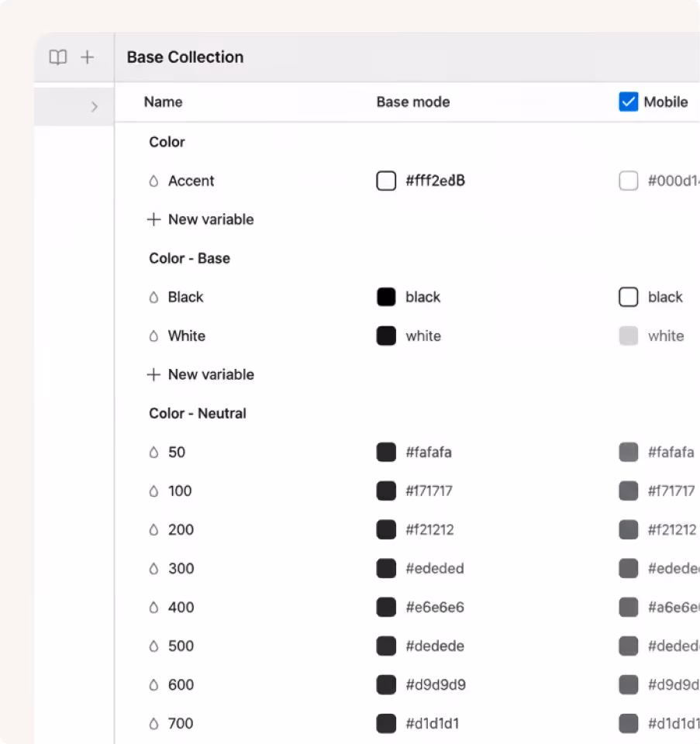This screenshot has height=744, width=700.
Task: Open Mobile mode swatch for Neutral 400
Action: pyautogui.click(x=629, y=608)
